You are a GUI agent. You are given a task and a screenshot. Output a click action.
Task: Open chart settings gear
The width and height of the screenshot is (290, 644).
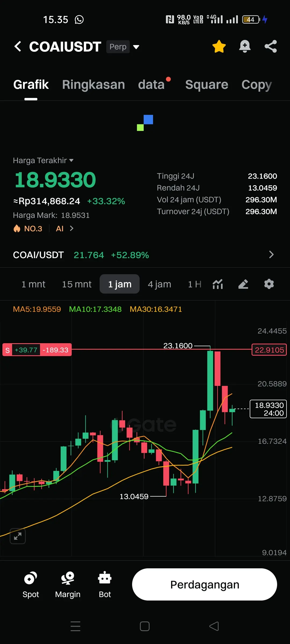pyautogui.click(x=269, y=284)
